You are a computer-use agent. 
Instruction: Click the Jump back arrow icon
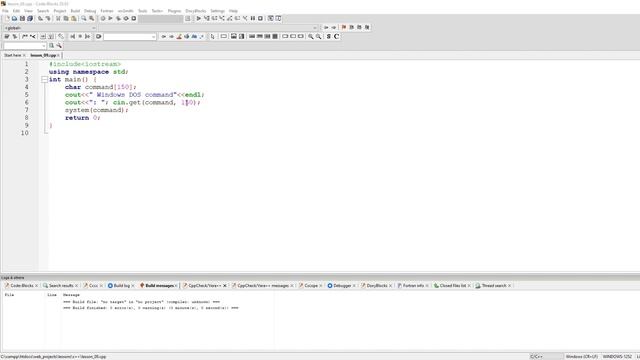point(326,27)
